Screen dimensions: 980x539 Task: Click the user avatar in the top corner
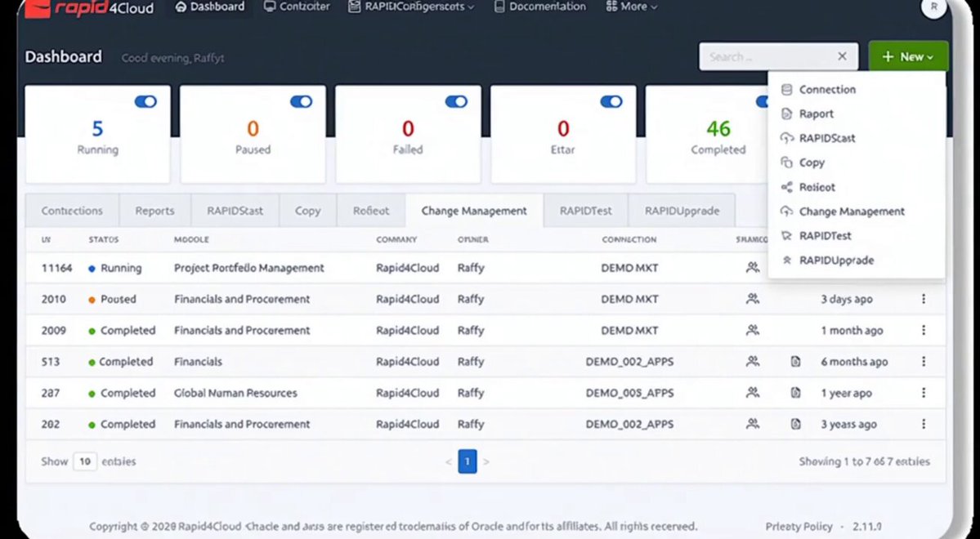(933, 7)
